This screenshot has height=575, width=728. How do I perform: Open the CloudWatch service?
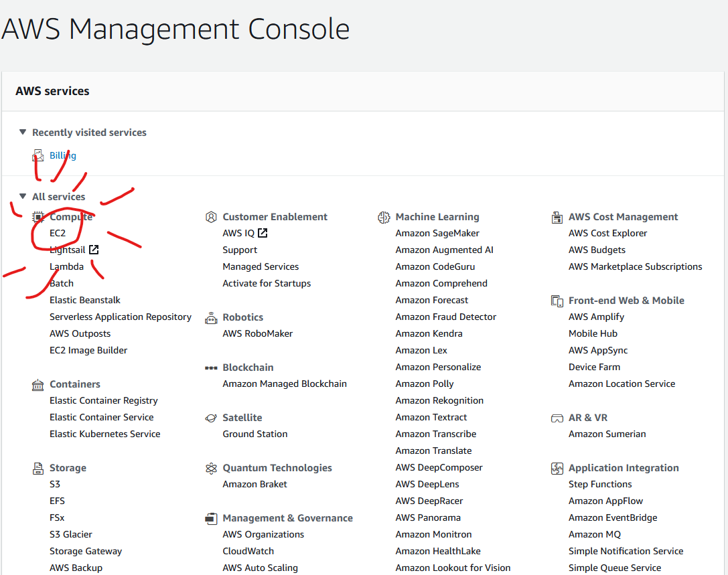tap(248, 551)
